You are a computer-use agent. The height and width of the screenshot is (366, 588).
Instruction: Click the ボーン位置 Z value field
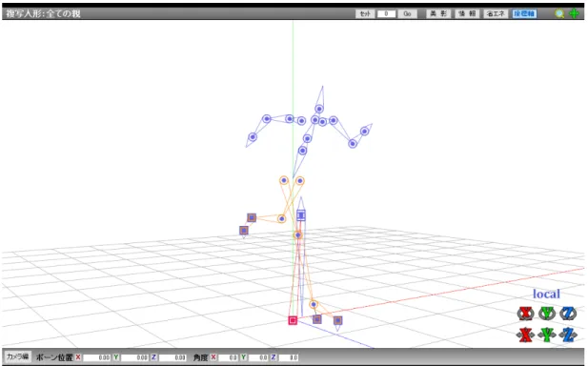click(x=172, y=357)
